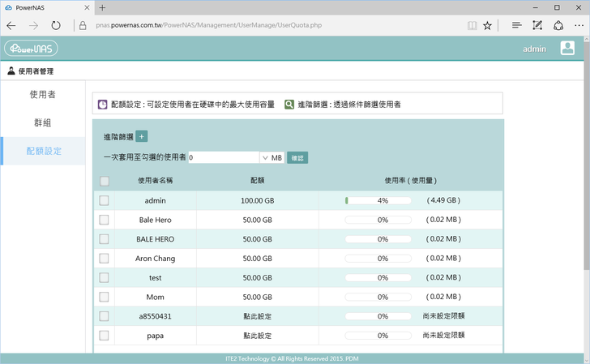Toggle the select-all users checkbox
The image size is (590, 364).
[x=104, y=181]
